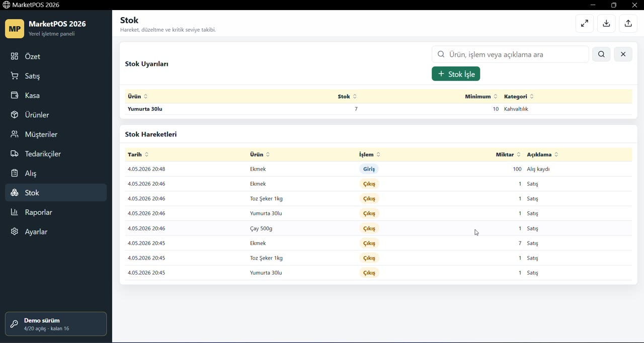Click the Giriş badge on Ekmek row

coord(369,169)
